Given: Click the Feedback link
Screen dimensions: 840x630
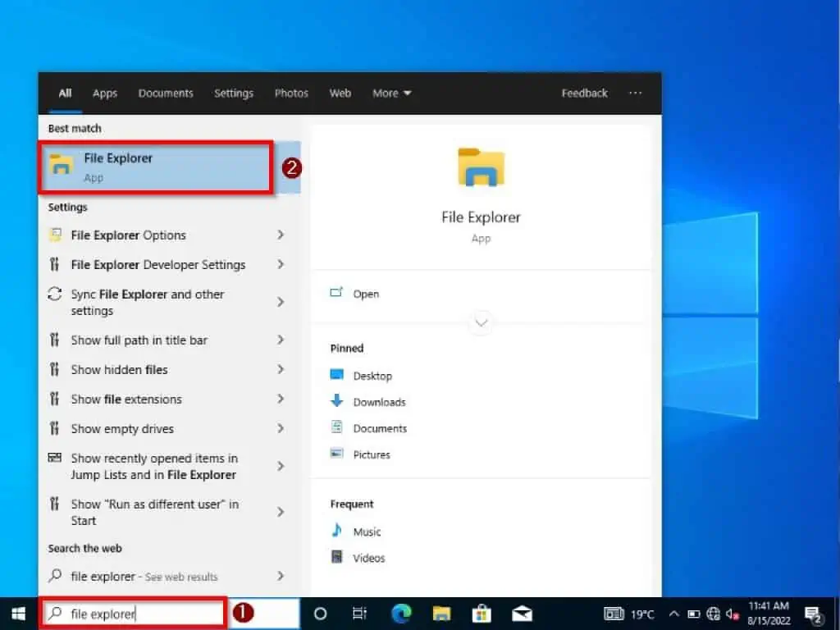Looking at the screenshot, I should click(584, 94).
